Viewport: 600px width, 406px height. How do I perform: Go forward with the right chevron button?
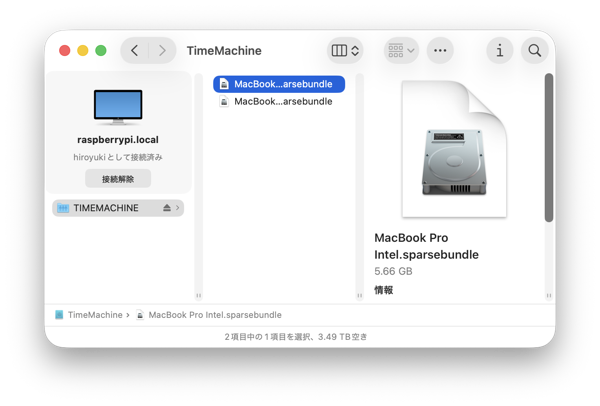coord(162,50)
